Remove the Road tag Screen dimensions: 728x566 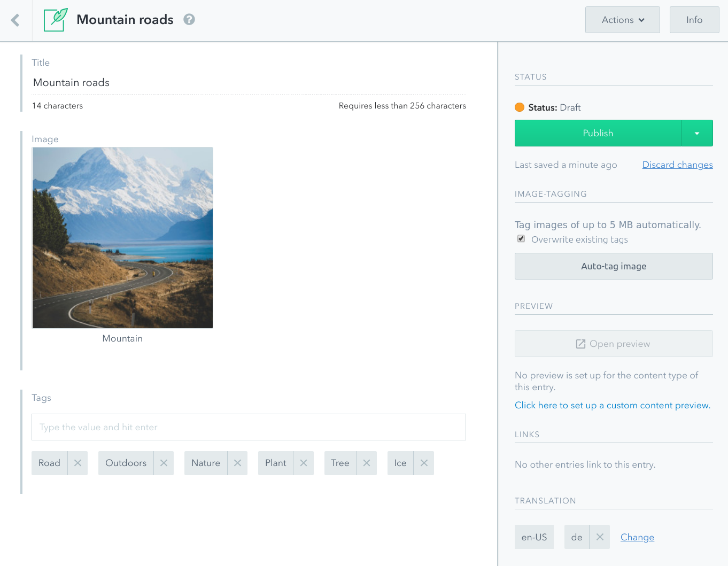[x=78, y=463]
